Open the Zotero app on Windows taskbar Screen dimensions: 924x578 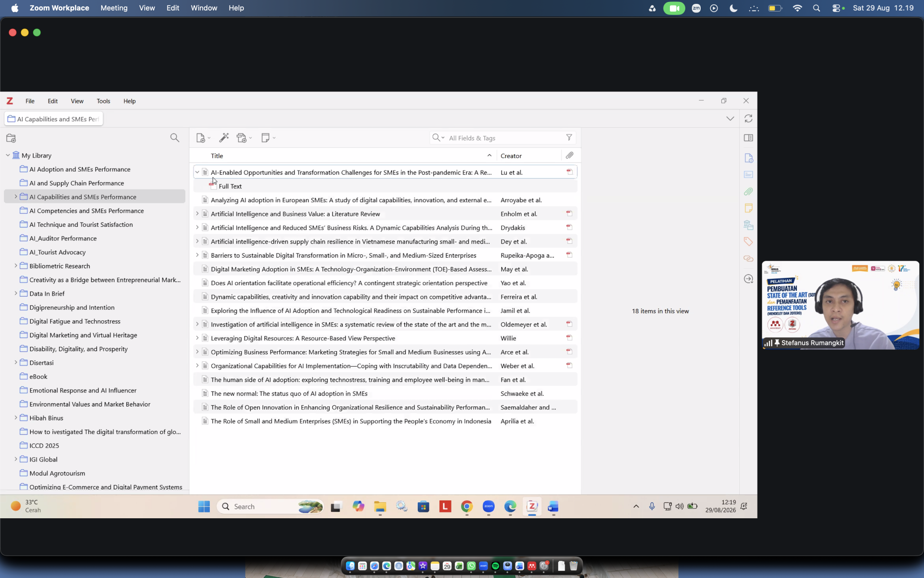pyautogui.click(x=532, y=506)
